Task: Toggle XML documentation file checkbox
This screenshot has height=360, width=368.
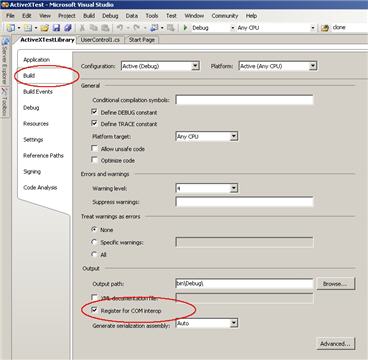Action: (94, 297)
